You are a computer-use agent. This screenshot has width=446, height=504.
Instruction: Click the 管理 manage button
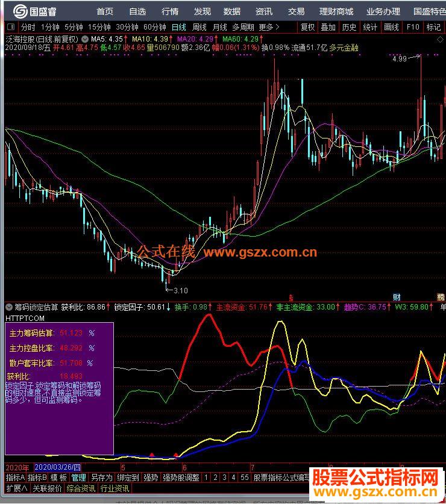tap(78, 478)
